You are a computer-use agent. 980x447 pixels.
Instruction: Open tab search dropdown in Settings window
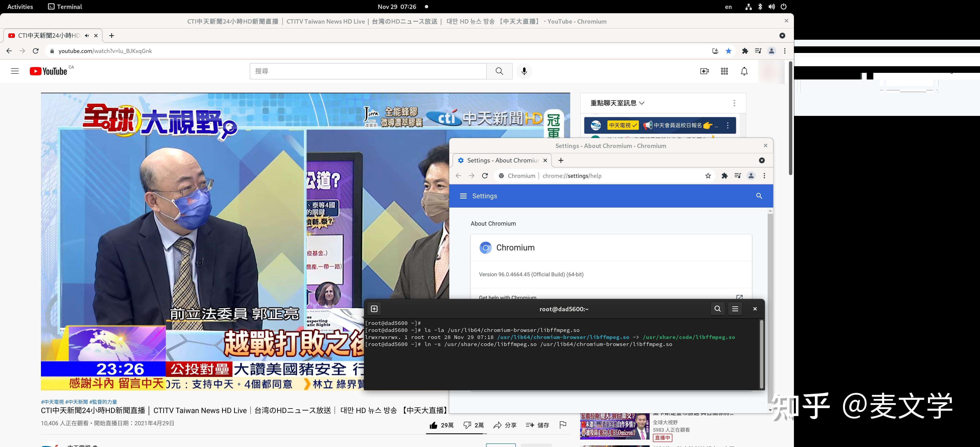click(762, 160)
